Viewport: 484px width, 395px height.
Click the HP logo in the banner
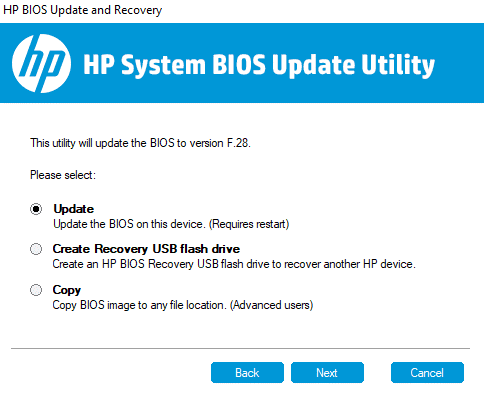(x=41, y=63)
